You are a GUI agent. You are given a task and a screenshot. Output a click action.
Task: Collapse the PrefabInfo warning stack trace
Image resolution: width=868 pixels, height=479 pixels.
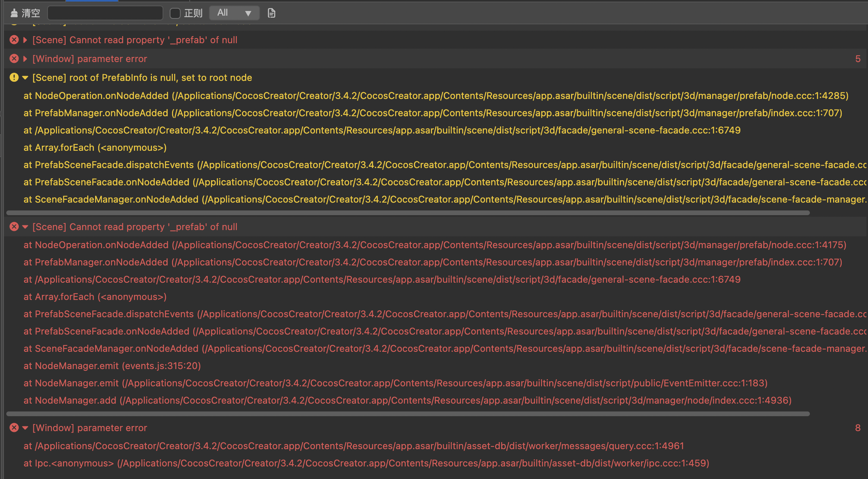[25, 78]
